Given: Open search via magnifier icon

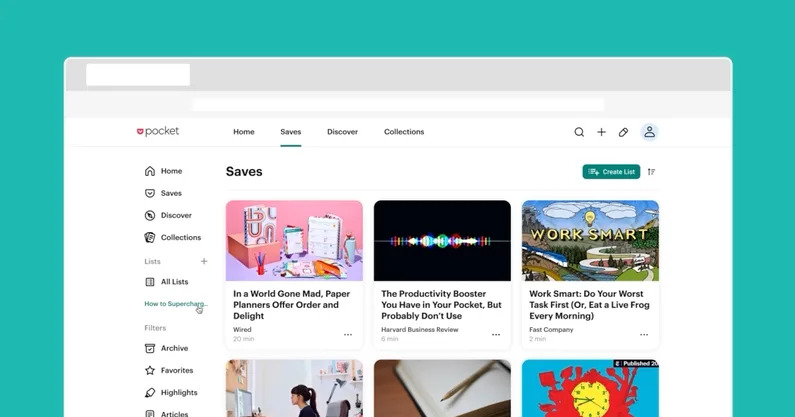Looking at the screenshot, I should [579, 132].
